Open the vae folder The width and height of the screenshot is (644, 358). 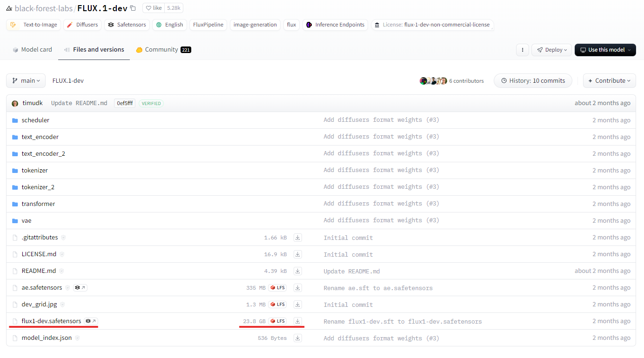(x=27, y=220)
